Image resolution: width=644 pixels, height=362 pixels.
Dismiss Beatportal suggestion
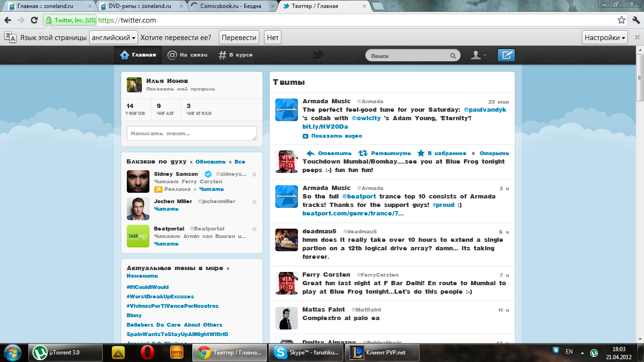point(255,230)
